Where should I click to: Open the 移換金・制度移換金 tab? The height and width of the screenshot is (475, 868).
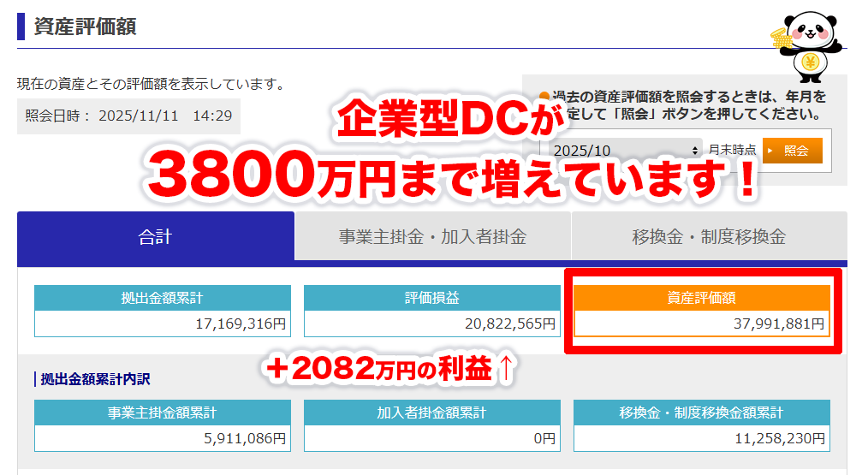pos(709,236)
